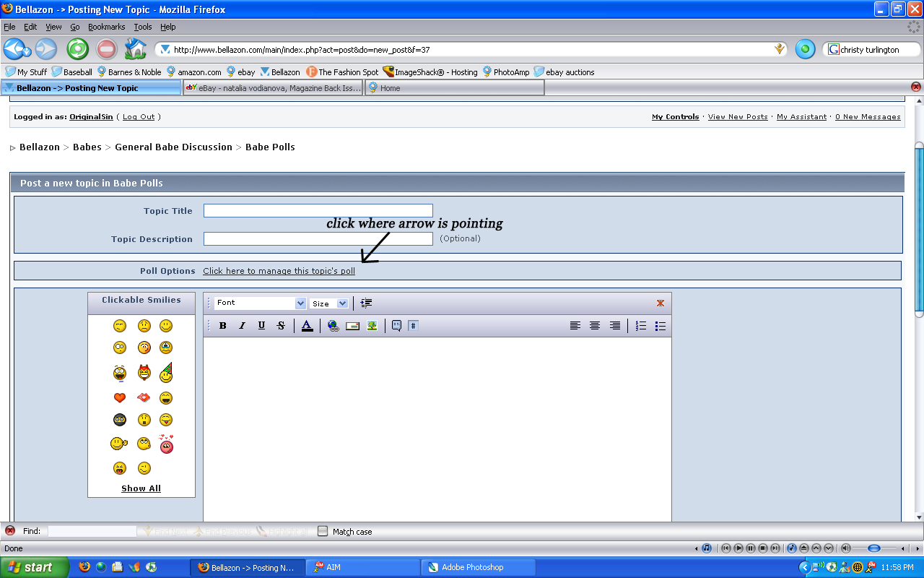924x578 pixels.
Task: Click the Topic Title input field
Action: (x=318, y=211)
